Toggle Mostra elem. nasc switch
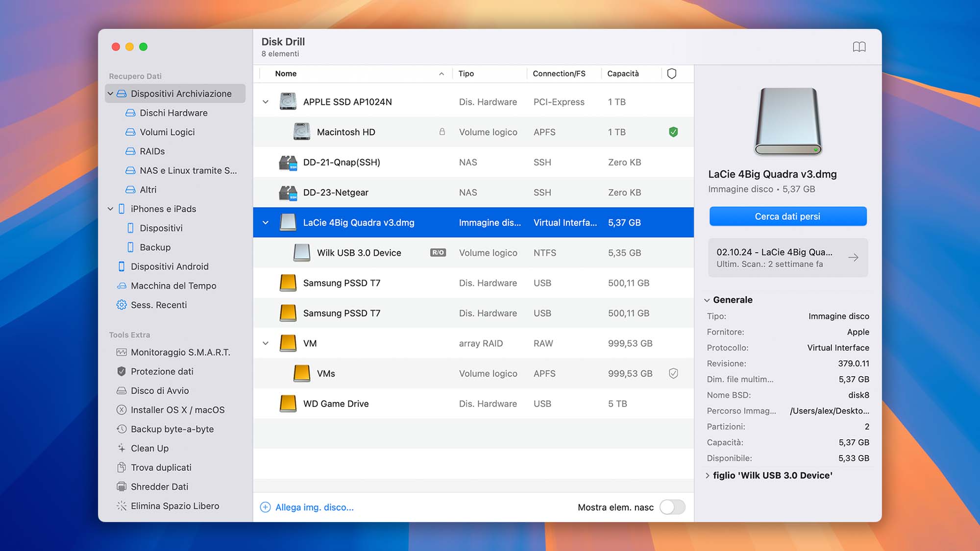980x551 pixels. [672, 507]
